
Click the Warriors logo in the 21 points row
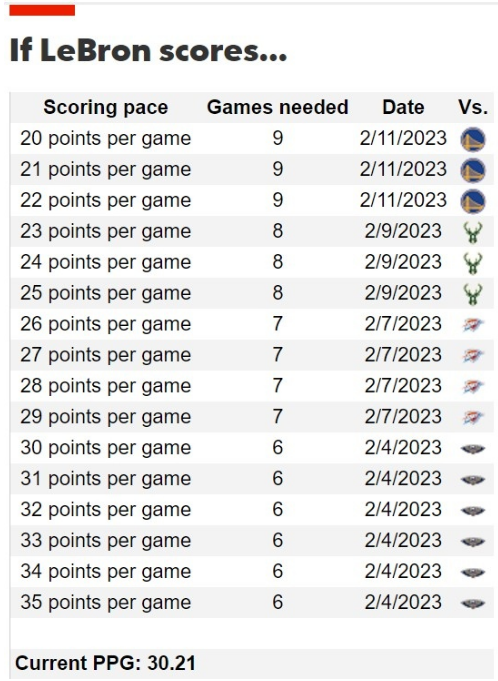click(x=472, y=170)
